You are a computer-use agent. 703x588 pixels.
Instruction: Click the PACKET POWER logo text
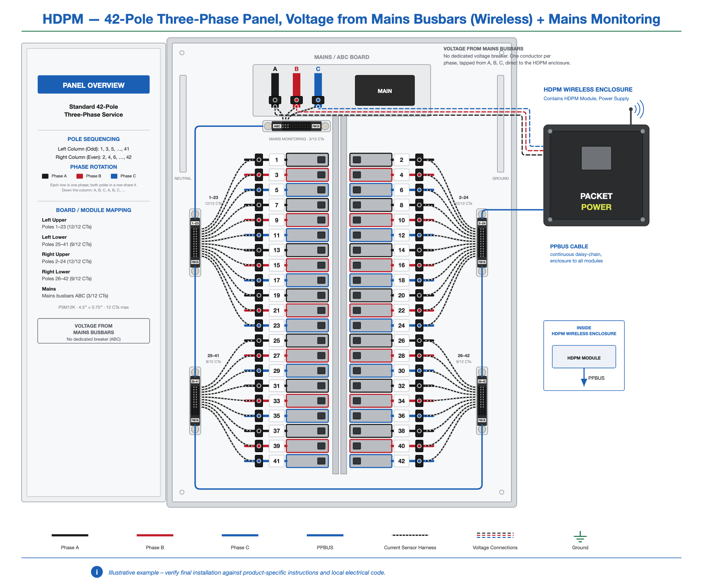click(596, 201)
